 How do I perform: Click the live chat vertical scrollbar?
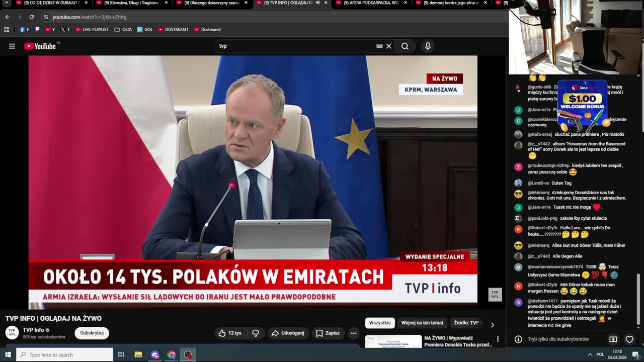(x=638, y=300)
